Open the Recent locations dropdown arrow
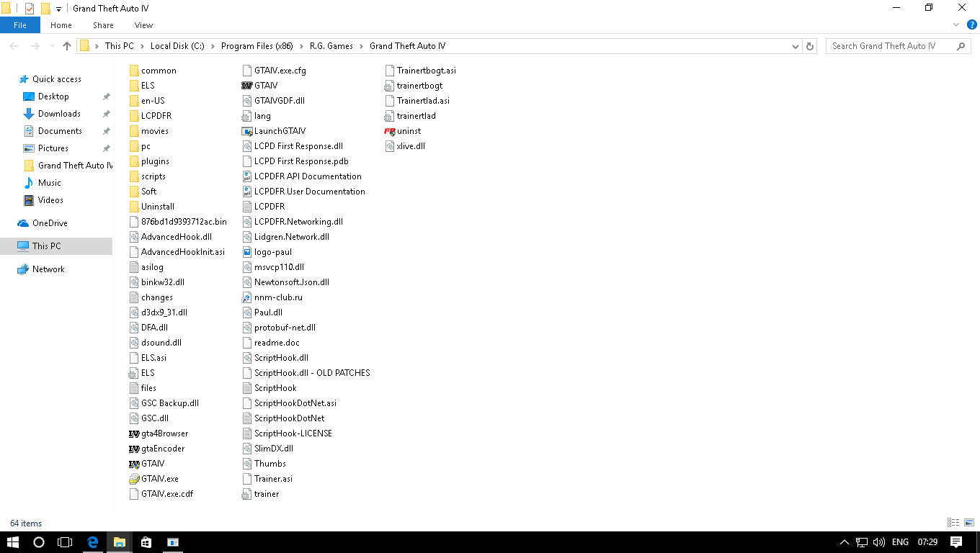980x553 pixels. (51, 46)
